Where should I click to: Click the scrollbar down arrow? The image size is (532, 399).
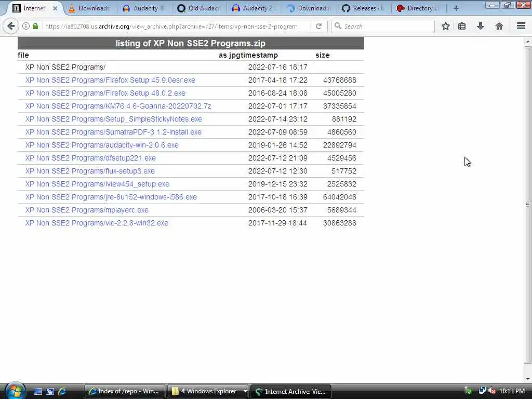click(528, 379)
